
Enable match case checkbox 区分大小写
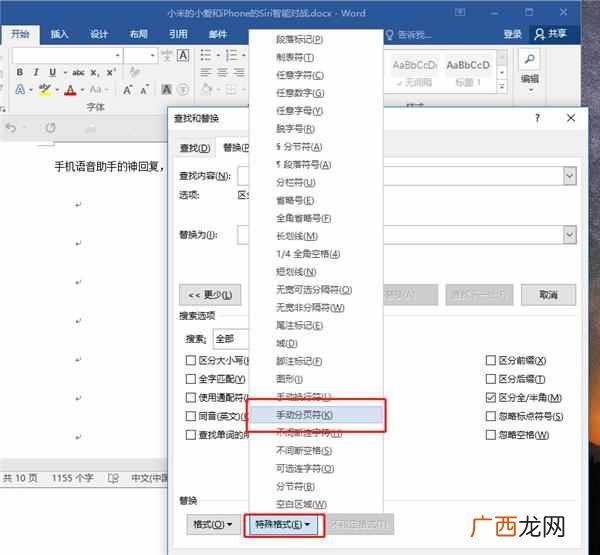click(x=190, y=360)
